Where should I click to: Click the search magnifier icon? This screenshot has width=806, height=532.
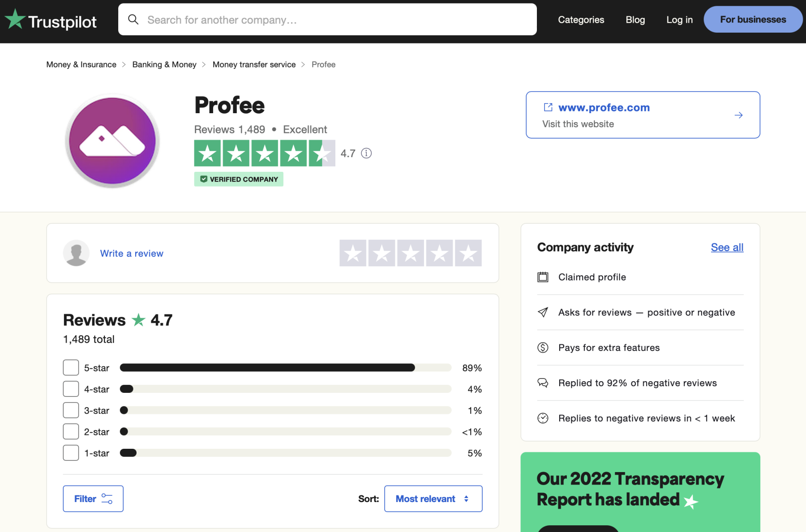point(133,19)
